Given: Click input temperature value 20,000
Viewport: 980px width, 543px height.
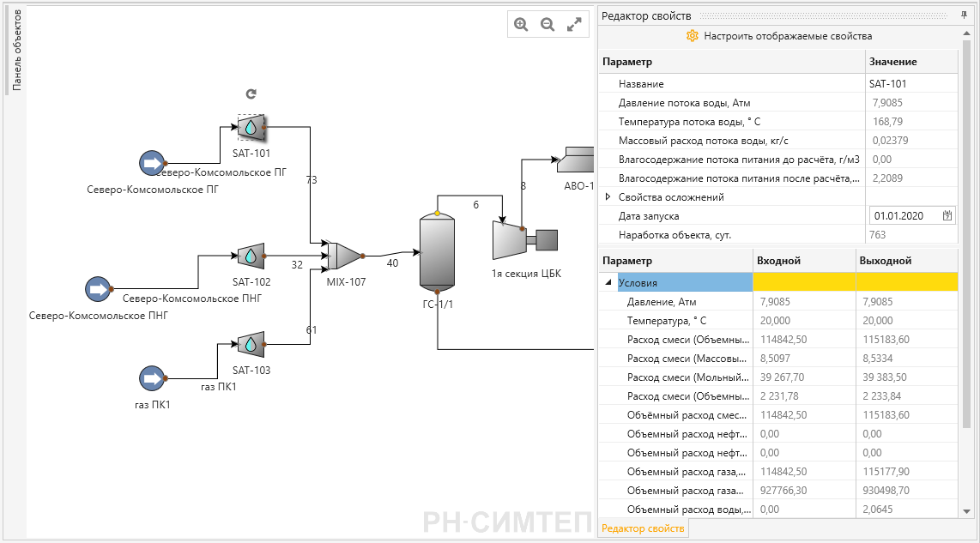Looking at the screenshot, I should coord(775,321).
